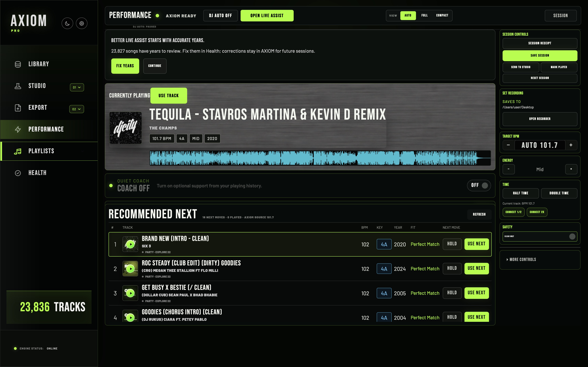
Task: Open Export 02 dropdown
Action: [x=77, y=109]
